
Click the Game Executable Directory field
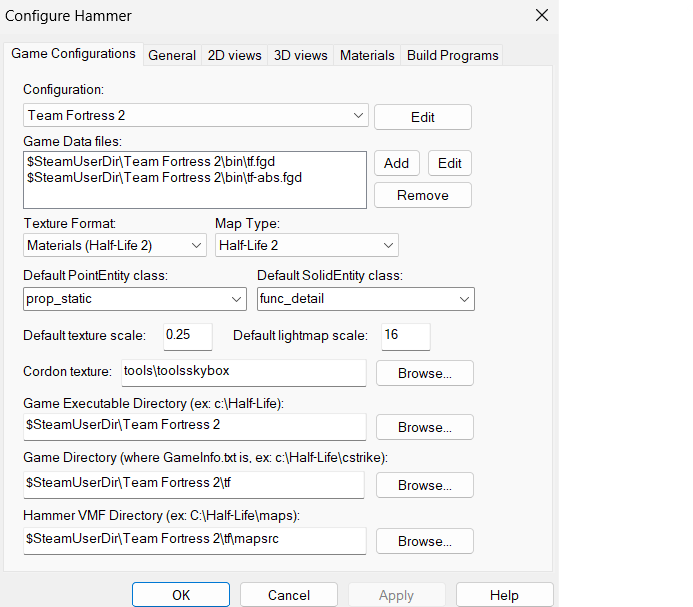coord(195,427)
